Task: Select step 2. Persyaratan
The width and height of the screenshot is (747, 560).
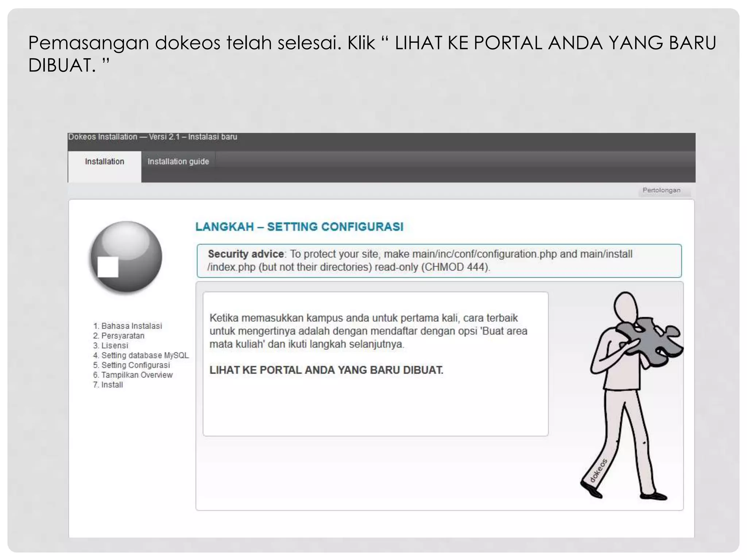Action: [119, 336]
